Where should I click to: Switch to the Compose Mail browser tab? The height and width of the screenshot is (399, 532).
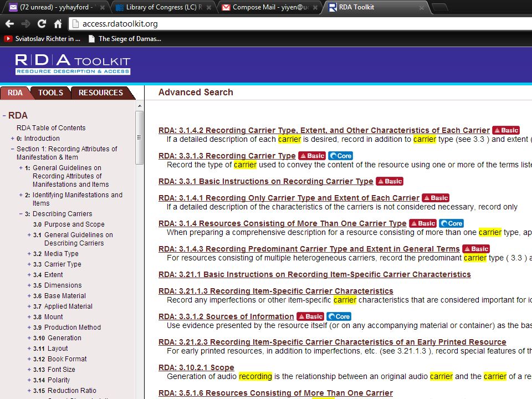270,7
